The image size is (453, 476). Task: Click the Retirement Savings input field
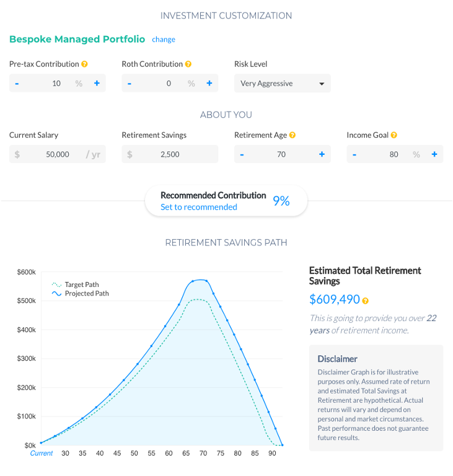(169, 154)
